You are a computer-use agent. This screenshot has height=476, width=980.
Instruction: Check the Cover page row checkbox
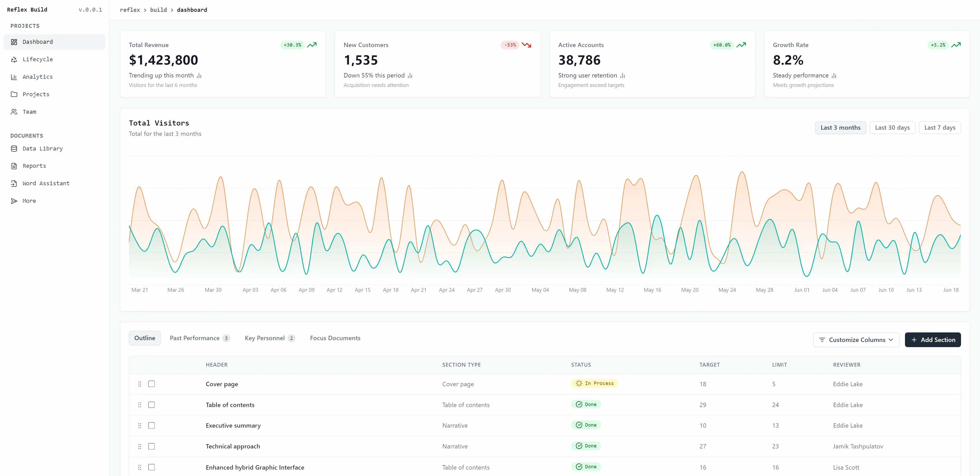pyautogui.click(x=151, y=384)
